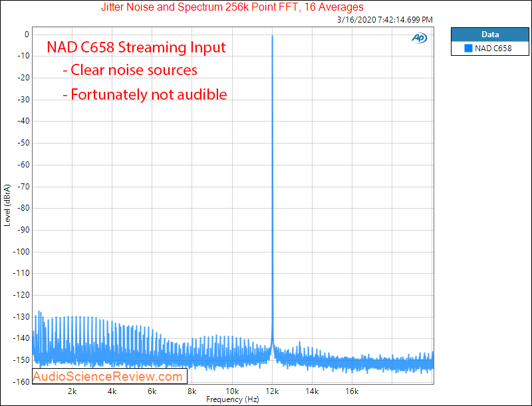Screen dimensions: 532x406
Task: Click the -110 level axis tick label
Action: point(21,273)
